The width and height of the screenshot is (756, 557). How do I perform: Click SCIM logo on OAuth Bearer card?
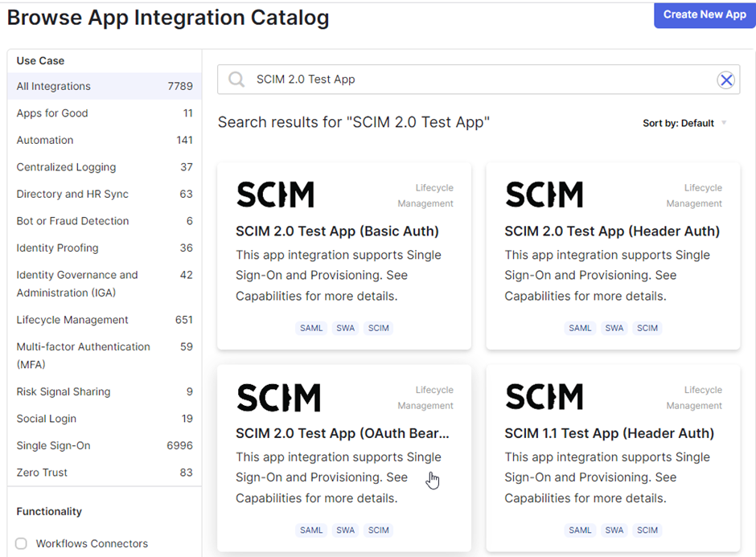pyautogui.click(x=278, y=398)
